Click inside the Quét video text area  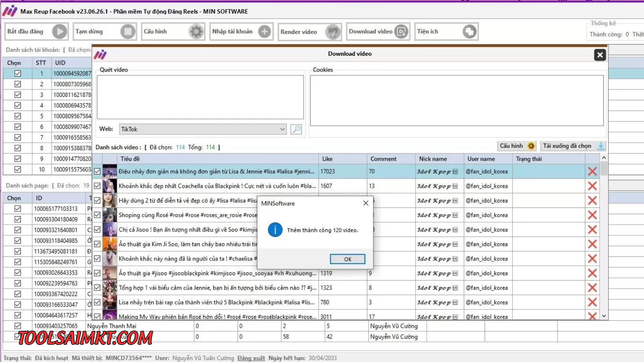200,97
